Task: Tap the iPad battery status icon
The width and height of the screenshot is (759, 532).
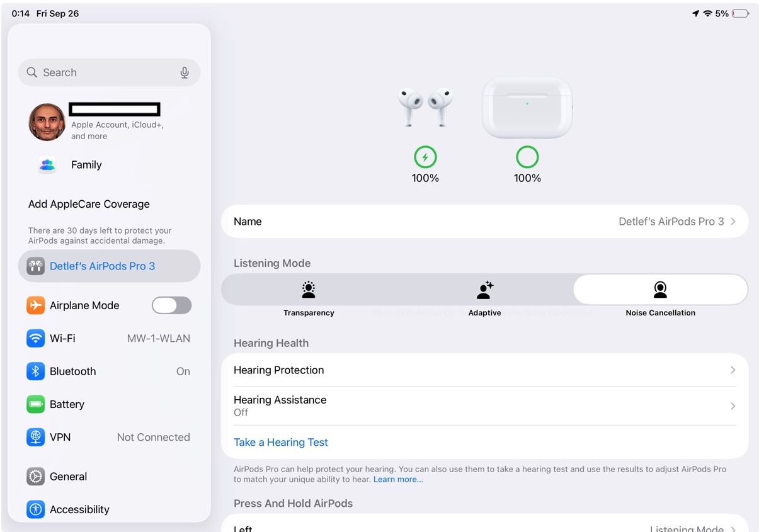Action: click(x=741, y=13)
